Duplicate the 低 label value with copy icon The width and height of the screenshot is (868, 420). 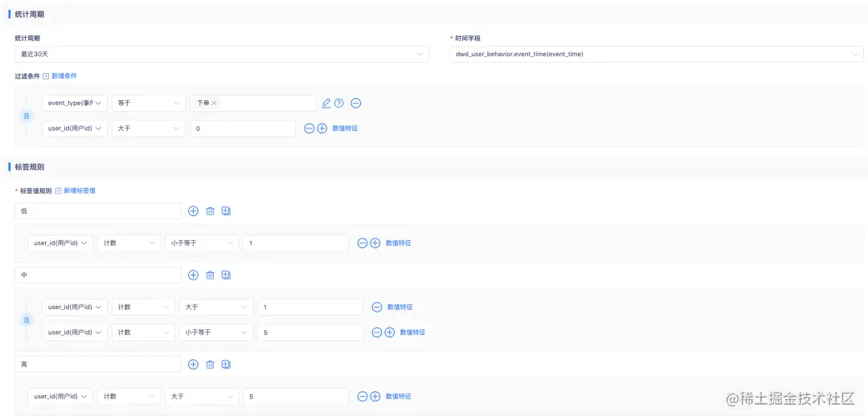point(226,211)
